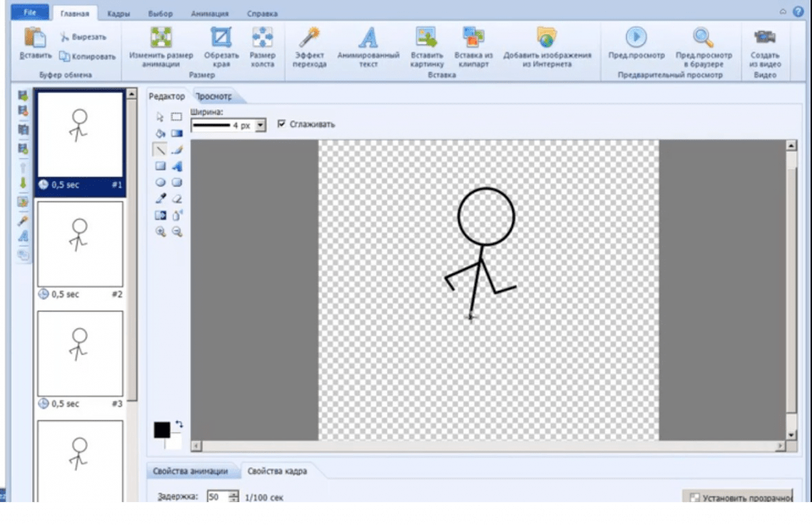Switch to the Редактор tab
812x525 pixels.
[167, 96]
